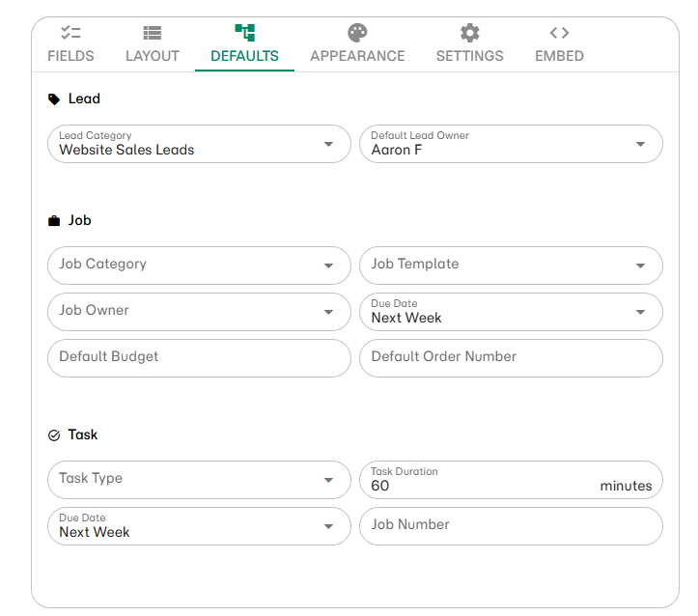
Task: Focus the Default Order Number field
Action: [511, 358]
